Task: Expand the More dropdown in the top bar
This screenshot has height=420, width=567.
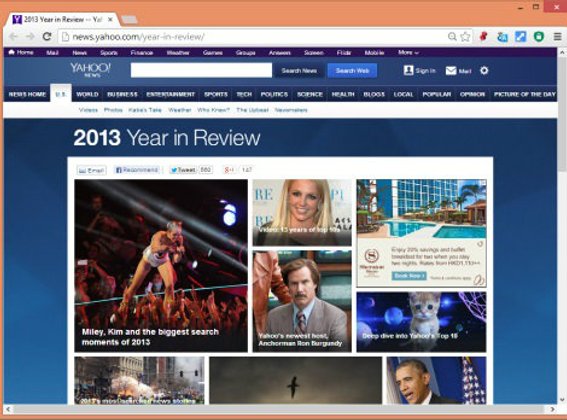Action: click(x=408, y=52)
